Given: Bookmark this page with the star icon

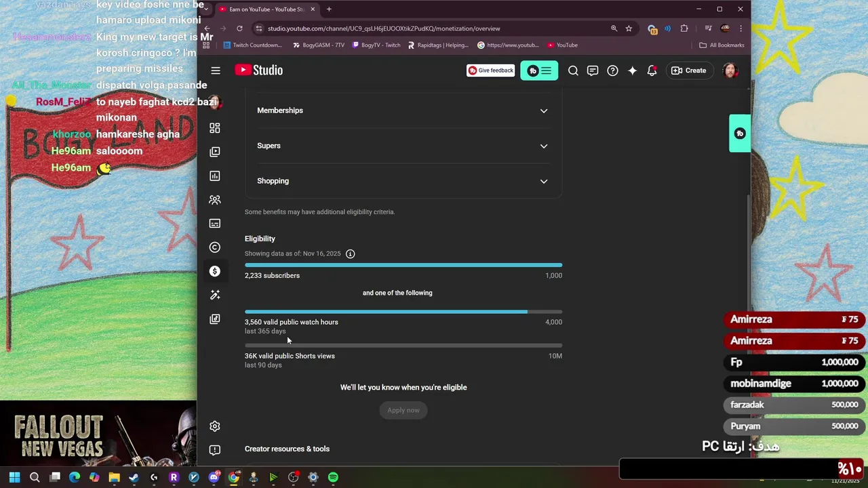Looking at the screenshot, I should pyautogui.click(x=629, y=28).
